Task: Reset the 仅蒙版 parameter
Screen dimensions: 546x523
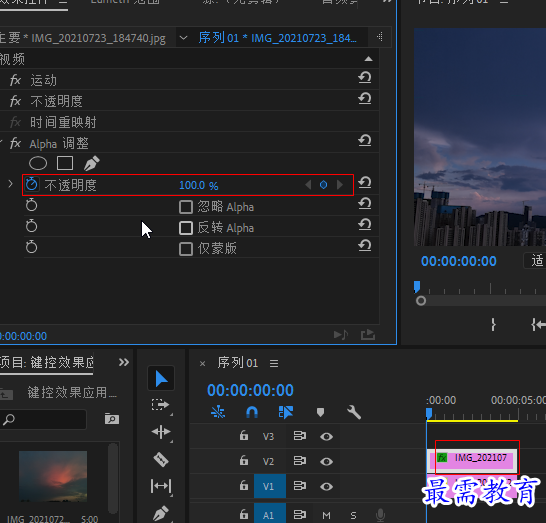Action: (x=365, y=246)
